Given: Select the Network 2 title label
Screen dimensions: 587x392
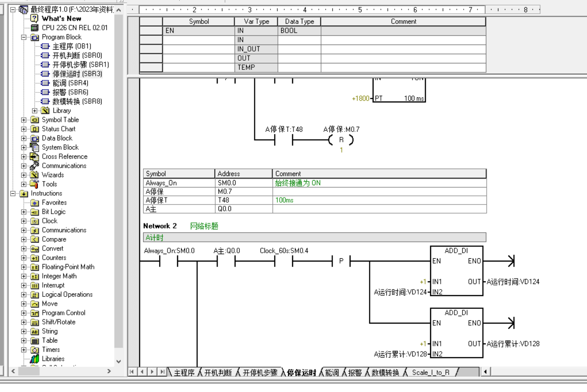Looking at the screenshot, I should point(160,226).
